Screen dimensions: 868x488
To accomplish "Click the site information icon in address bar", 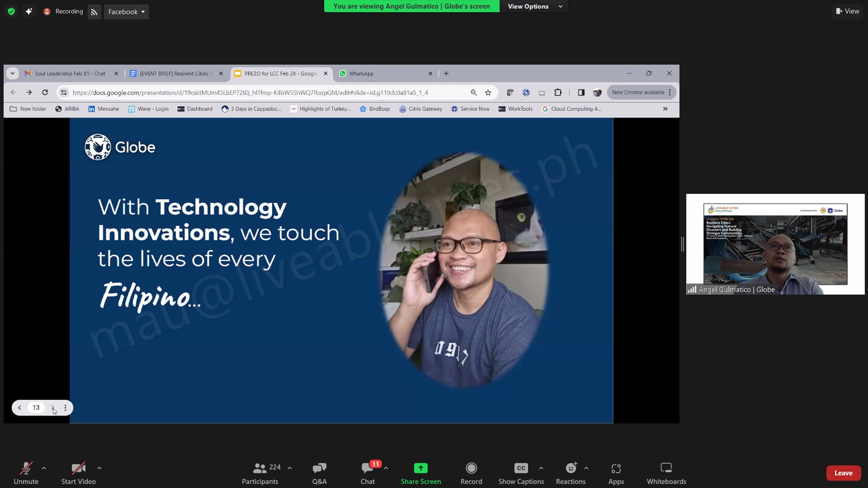I will coord(64,92).
